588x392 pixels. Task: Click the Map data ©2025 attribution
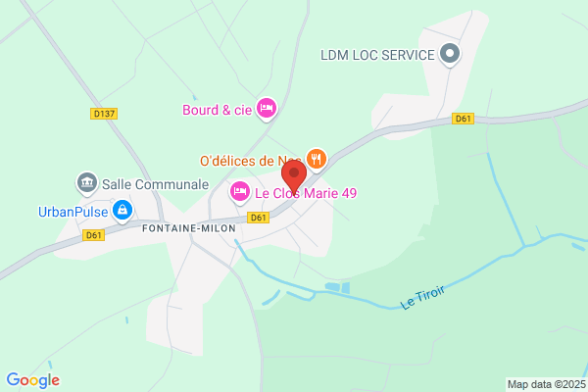click(547, 384)
